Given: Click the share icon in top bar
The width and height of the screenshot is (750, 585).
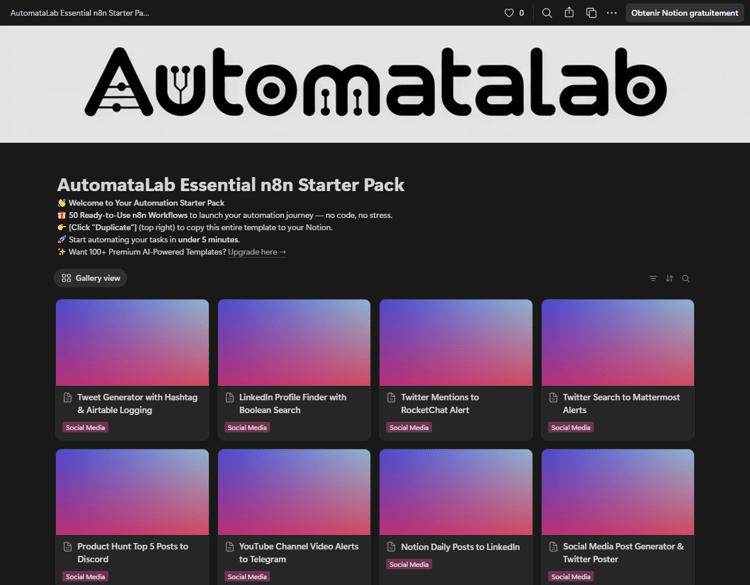Looking at the screenshot, I should point(569,12).
